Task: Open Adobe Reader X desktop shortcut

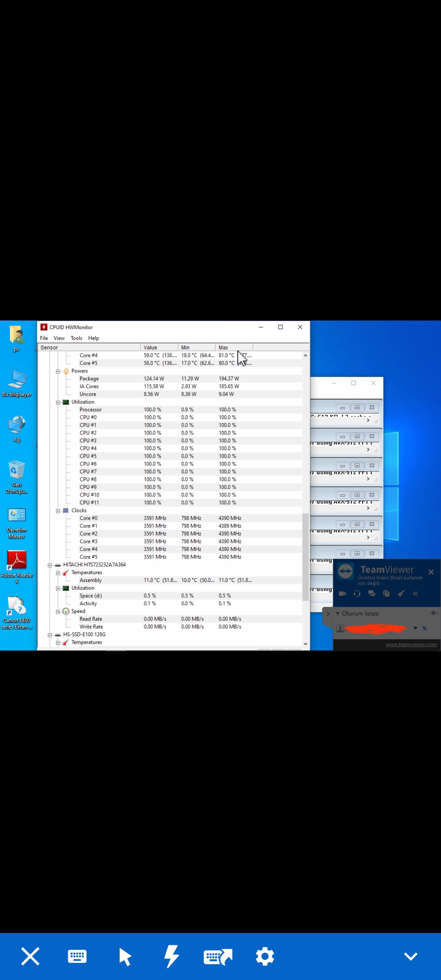Action: pos(17,561)
